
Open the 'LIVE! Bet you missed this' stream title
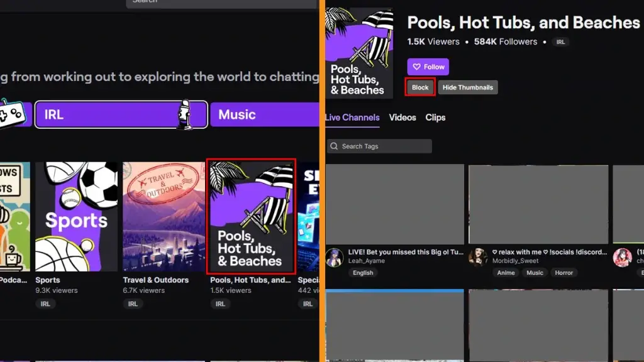click(x=406, y=252)
